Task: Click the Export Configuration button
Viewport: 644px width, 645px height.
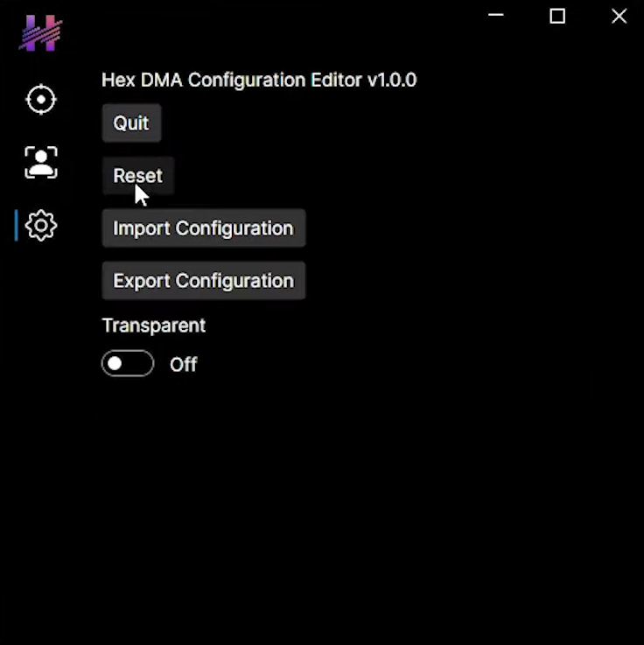Action: (203, 281)
